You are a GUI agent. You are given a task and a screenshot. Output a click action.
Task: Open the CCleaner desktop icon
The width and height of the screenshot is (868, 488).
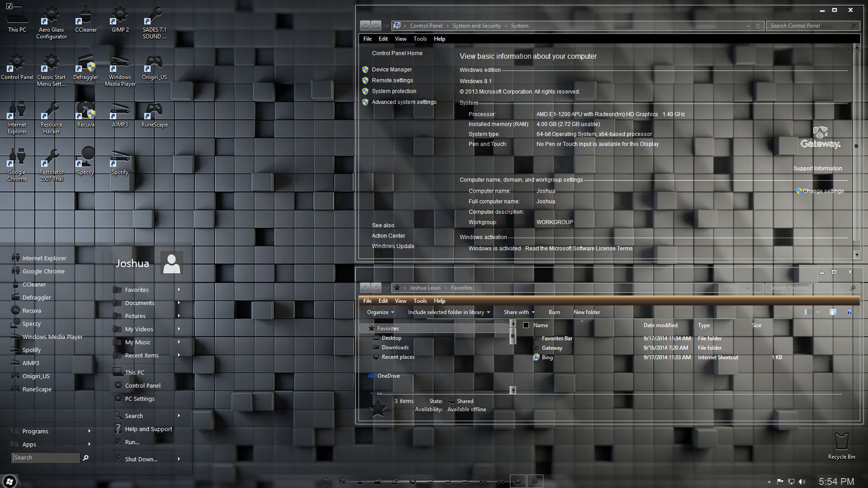point(85,18)
